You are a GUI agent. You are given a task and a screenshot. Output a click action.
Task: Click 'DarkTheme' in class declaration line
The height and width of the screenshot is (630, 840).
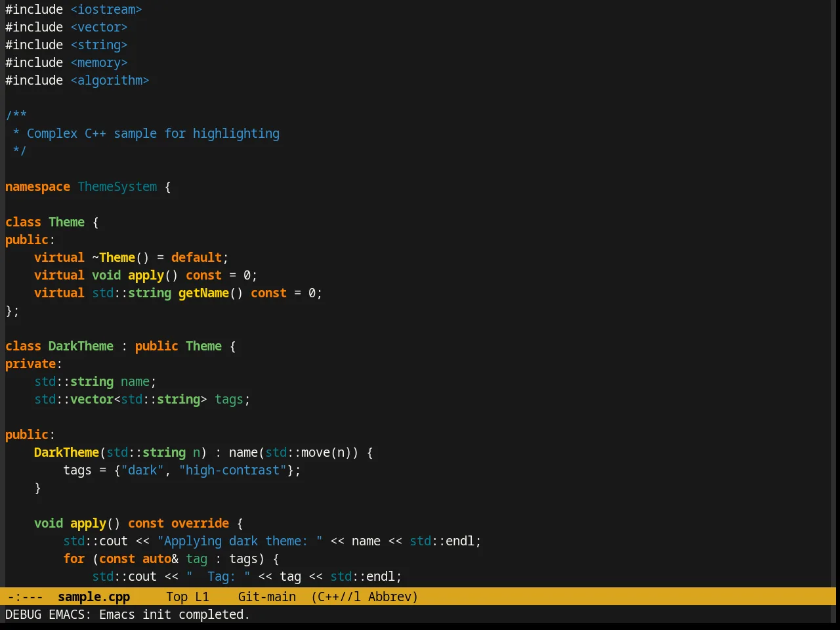(x=81, y=346)
